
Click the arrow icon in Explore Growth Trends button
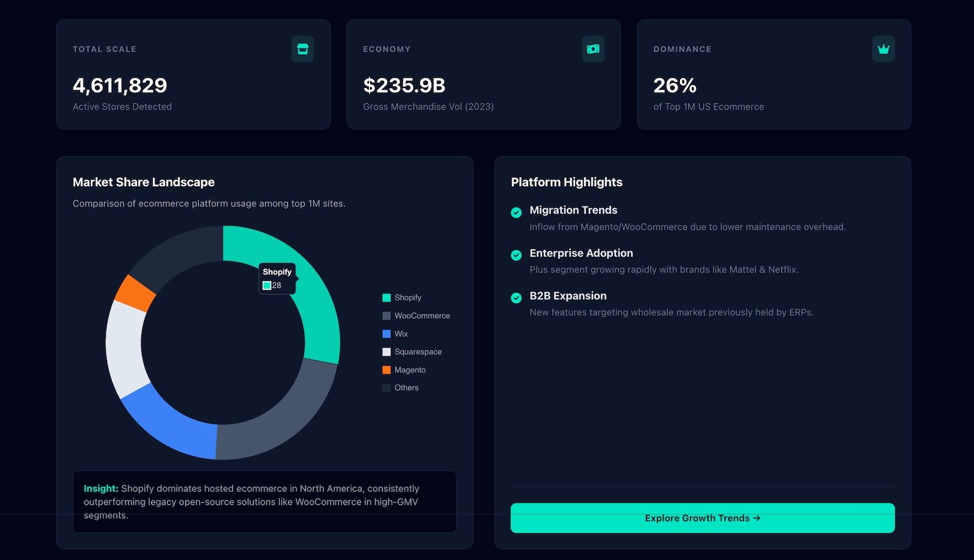click(x=757, y=518)
